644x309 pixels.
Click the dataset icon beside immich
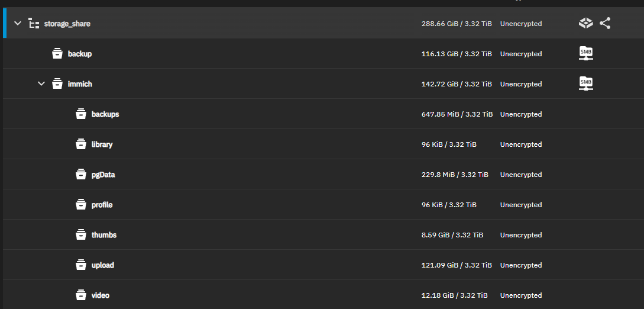click(x=57, y=84)
